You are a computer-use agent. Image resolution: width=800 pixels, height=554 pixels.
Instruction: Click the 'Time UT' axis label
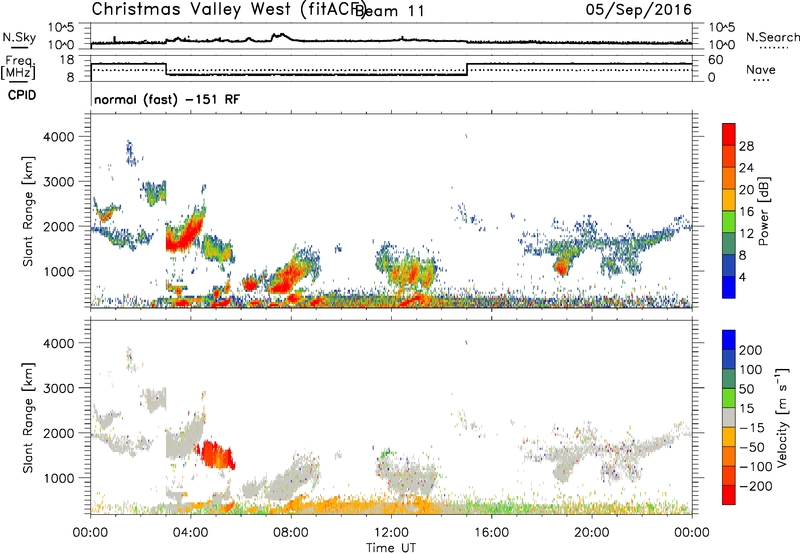click(391, 548)
